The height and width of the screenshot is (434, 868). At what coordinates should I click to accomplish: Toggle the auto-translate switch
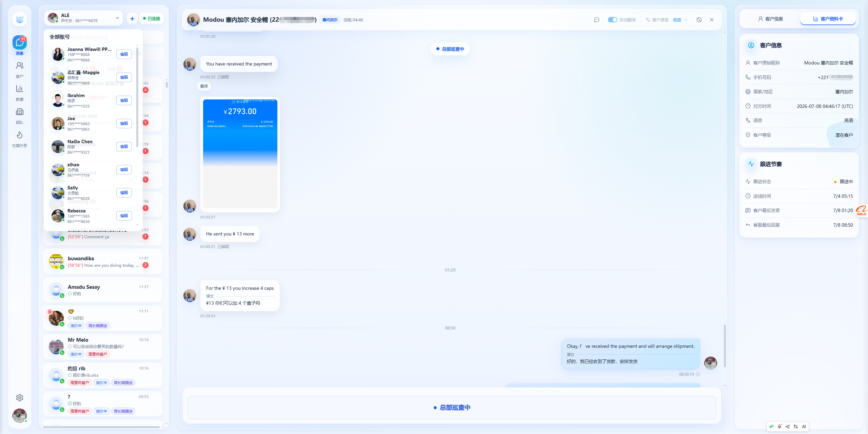coord(612,20)
